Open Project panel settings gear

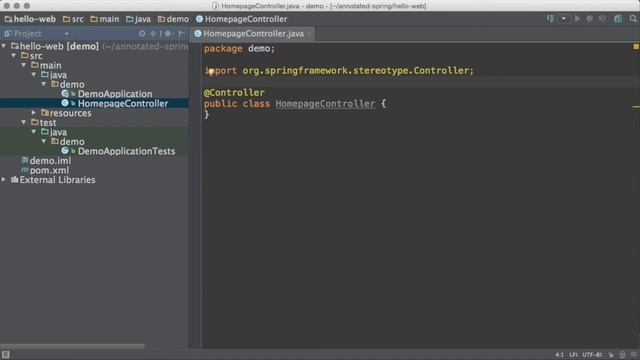tap(168, 34)
